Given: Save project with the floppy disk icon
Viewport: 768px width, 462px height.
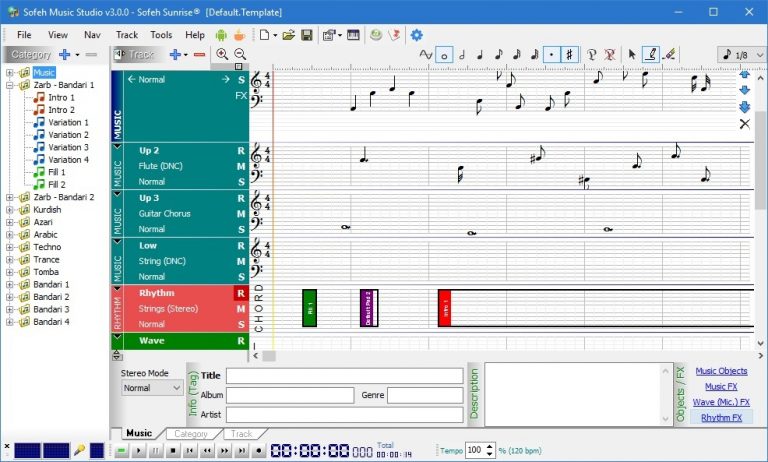Looking at the screenshot, I should pos(307,35).
